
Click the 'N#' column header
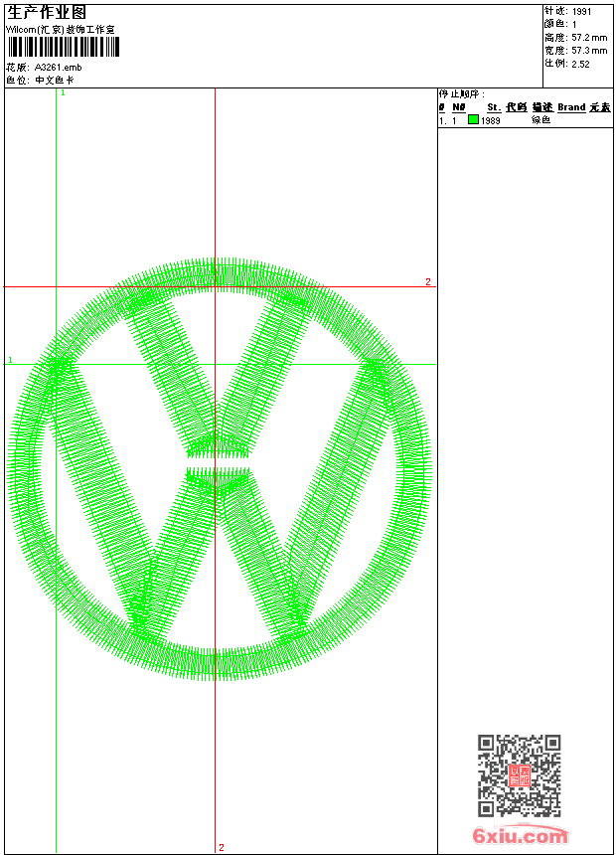(x=459, y=107)
